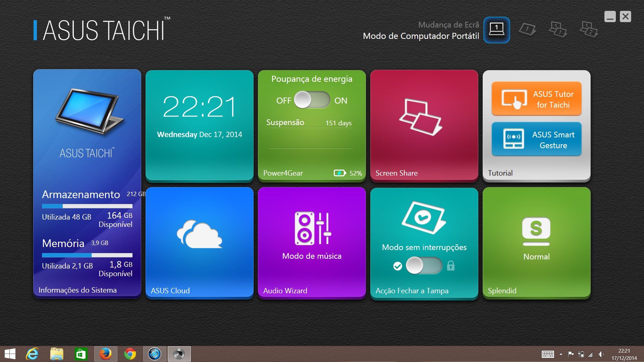Click the volume speaker tray icon
Screen dimensions: 644x362
[x=601, y=354]
